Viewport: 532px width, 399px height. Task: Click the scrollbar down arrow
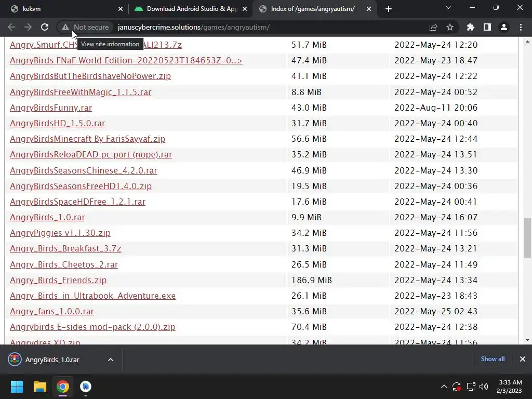pos(527,340)
